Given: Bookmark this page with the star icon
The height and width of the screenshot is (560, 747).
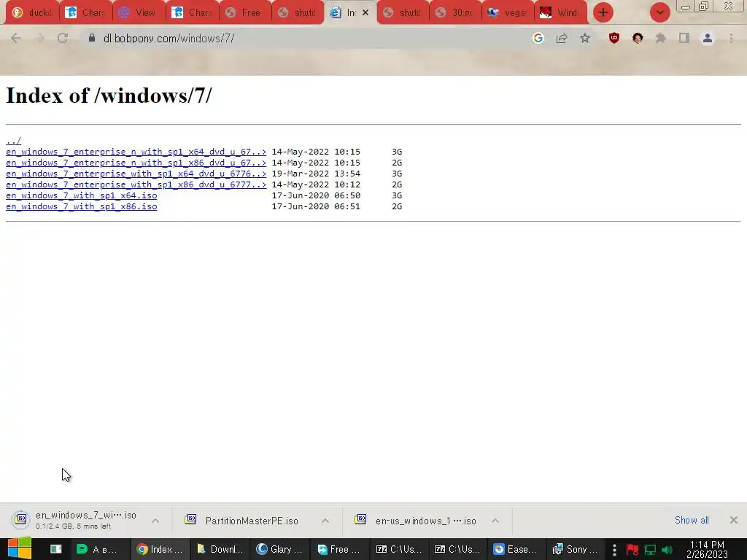Looking at the screenshot, I should [585, 38].
